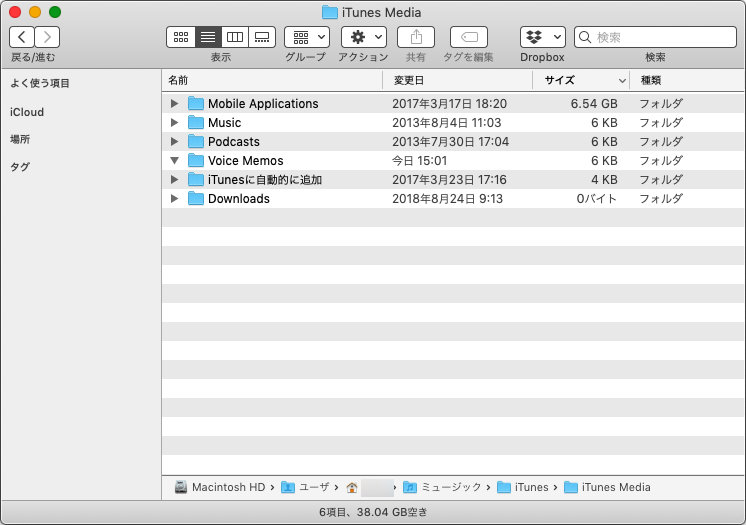Switch to gallery view
This screenshot has width=746, height=525.
(262, 37)
